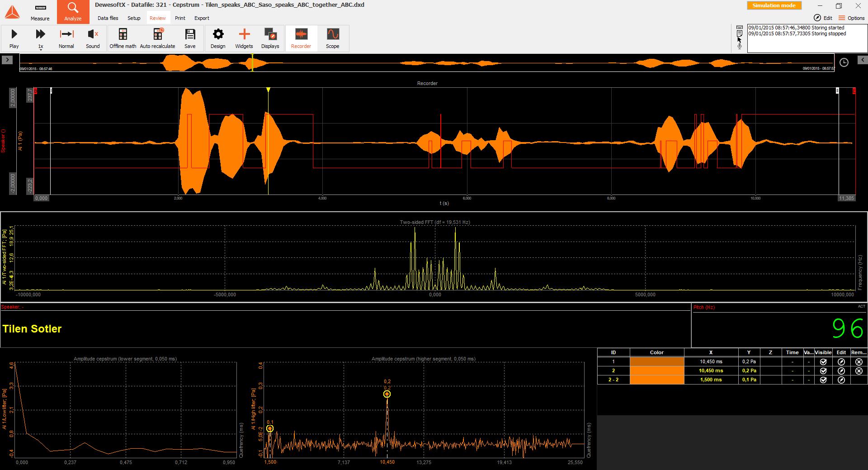The image size is (868, 470).
Task: Toggle visibility of marker 2 - 2
Action: coord(823,380)
